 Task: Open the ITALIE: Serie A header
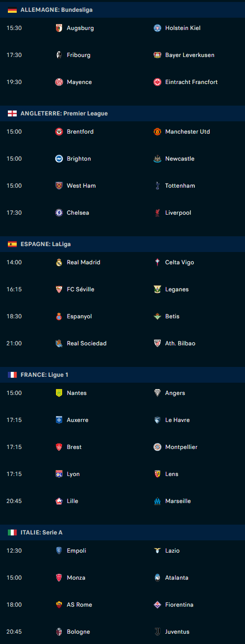coord(122,532)
